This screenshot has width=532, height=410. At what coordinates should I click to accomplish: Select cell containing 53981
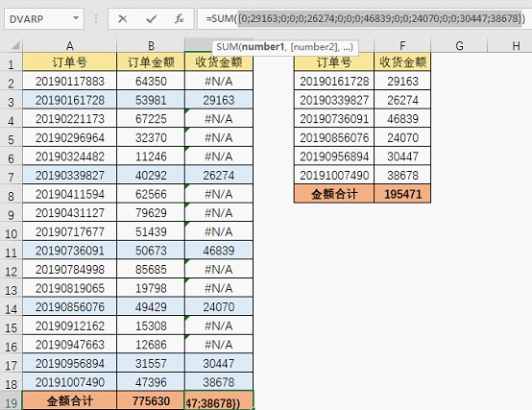click(151, 100)
